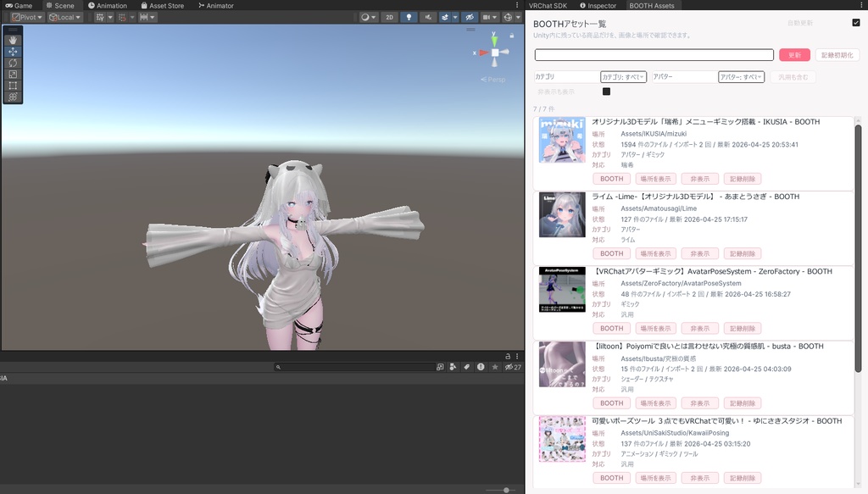
Task: Toggle the 自動更新 checkbox in BOOTH Assets panel
Action: point(855,22)
